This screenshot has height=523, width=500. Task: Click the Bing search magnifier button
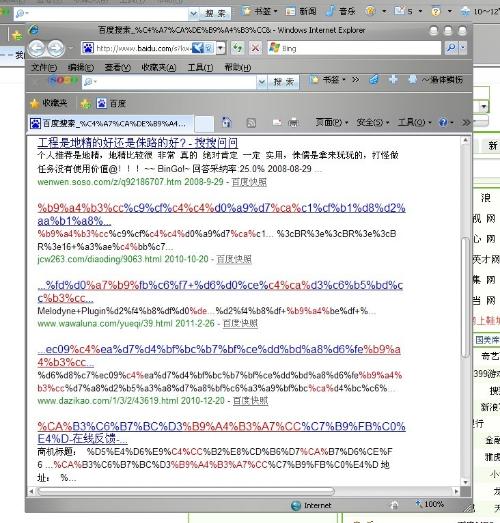451,48
